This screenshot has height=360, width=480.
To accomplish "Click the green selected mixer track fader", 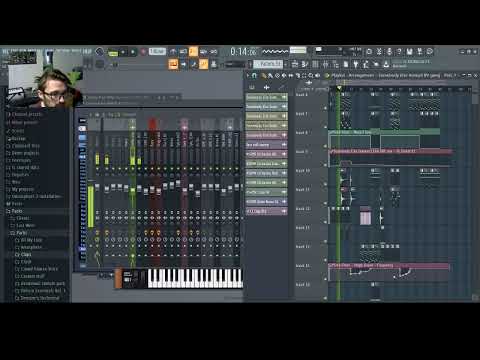I will coord(133,190).
